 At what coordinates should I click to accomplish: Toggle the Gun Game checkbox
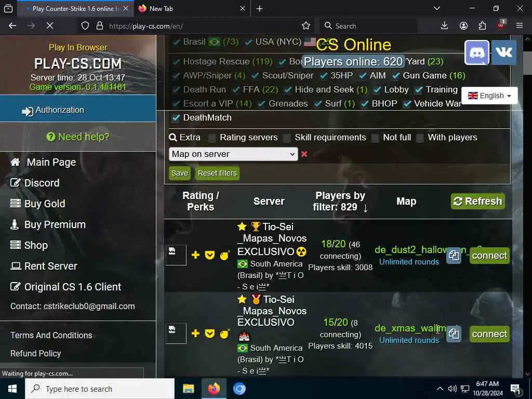coord(396,76)
